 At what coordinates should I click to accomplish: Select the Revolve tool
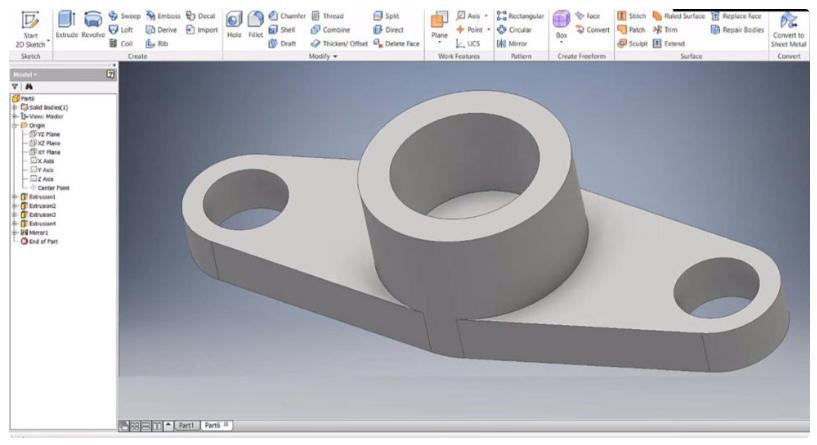click(x=93, y=24)
